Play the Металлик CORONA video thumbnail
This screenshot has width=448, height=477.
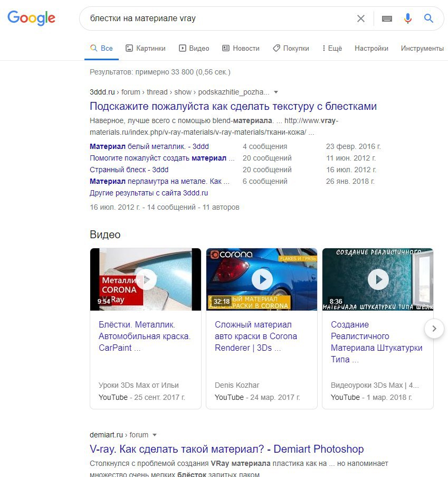click(146, 279)
